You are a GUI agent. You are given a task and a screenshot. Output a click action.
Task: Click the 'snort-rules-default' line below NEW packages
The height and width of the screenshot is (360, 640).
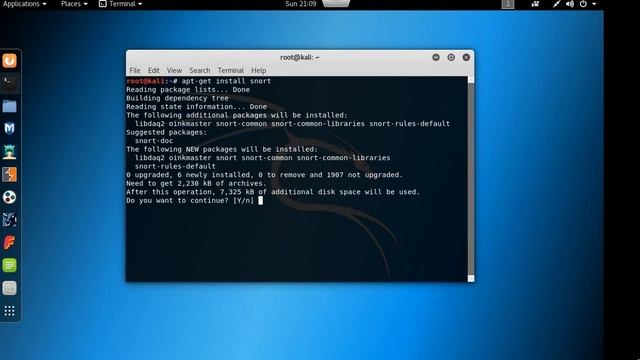(x=175, y=167)
